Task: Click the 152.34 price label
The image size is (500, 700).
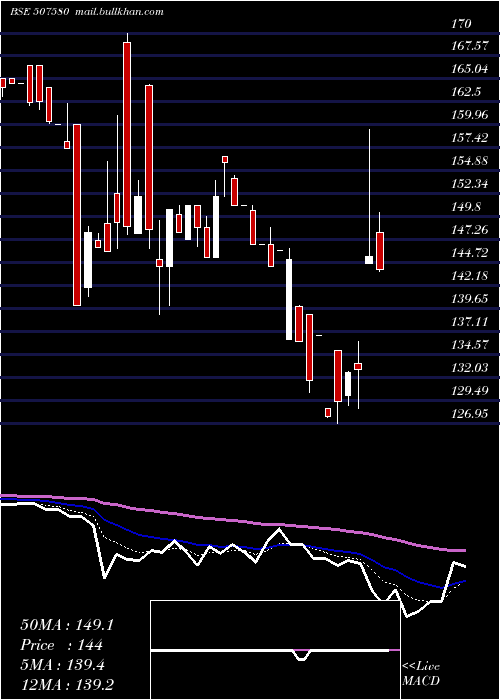Action: (470, 183)
